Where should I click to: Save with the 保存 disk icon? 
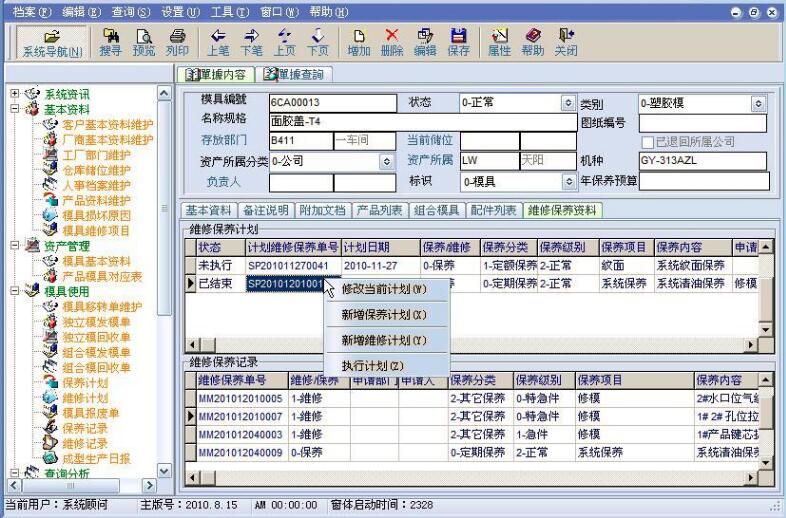click(x=458, y=37)
